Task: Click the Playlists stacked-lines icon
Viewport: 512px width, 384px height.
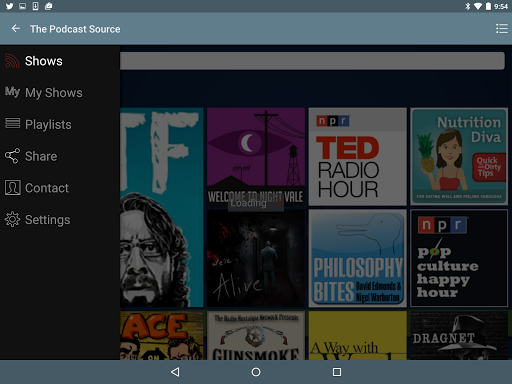Action: click(x=12, y=123)
